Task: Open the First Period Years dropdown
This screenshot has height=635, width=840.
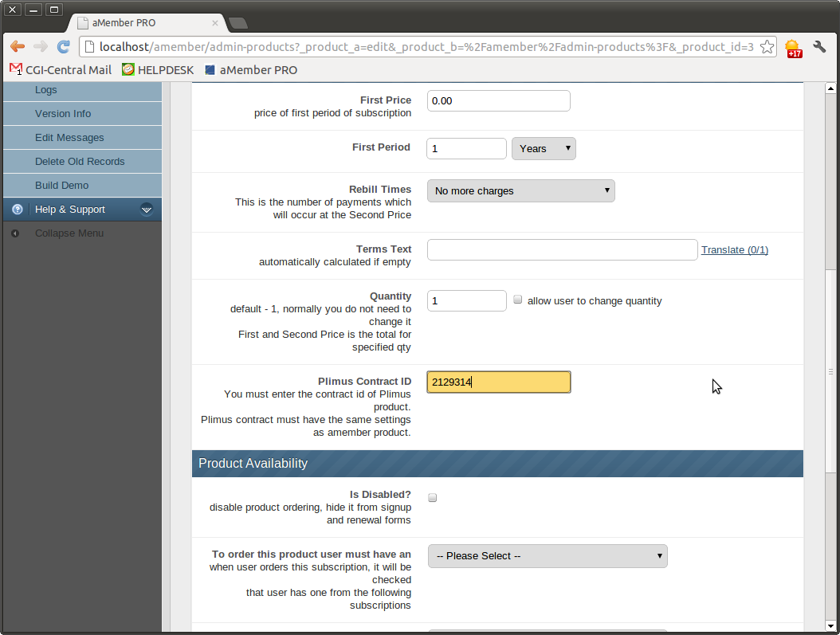Action: point(544,149)
